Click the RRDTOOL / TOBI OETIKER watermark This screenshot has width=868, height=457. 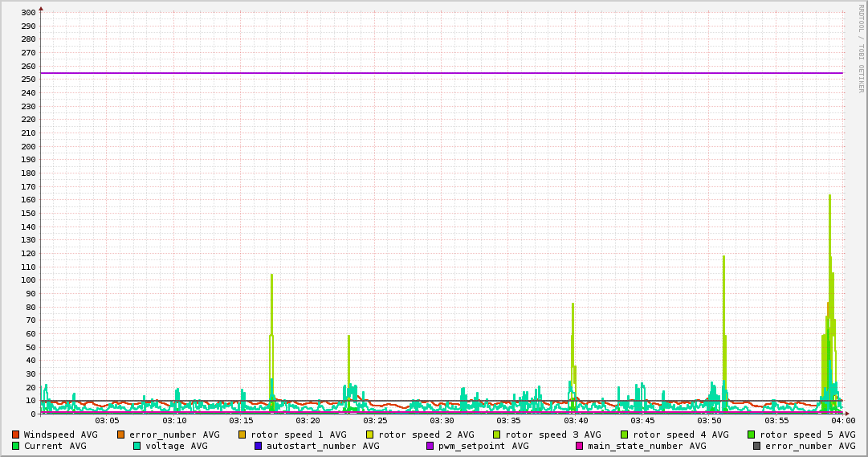[861, 48]
